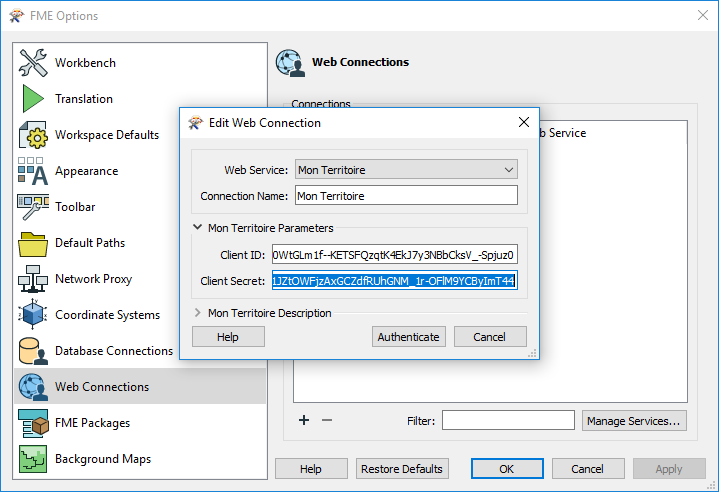The height and width of the screenshot is (492, 719).
Task: Click the Workbench tools icon
Action: click(x=33, y=63)
